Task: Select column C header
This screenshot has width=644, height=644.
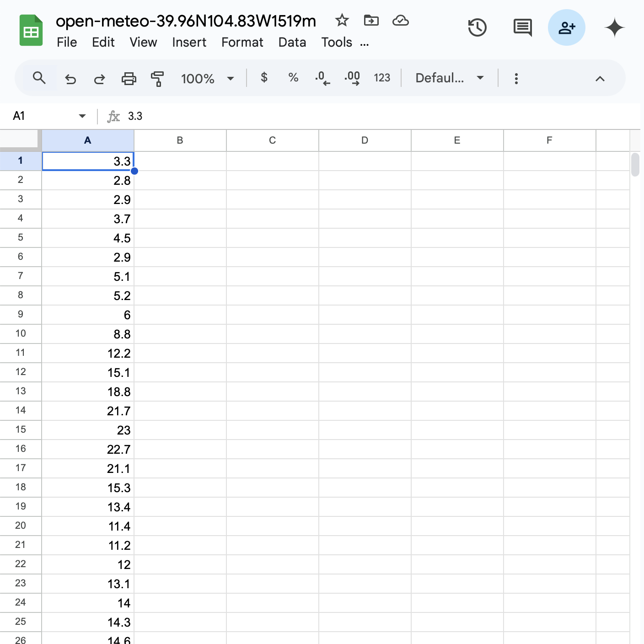Action: (x=273, y=140)
